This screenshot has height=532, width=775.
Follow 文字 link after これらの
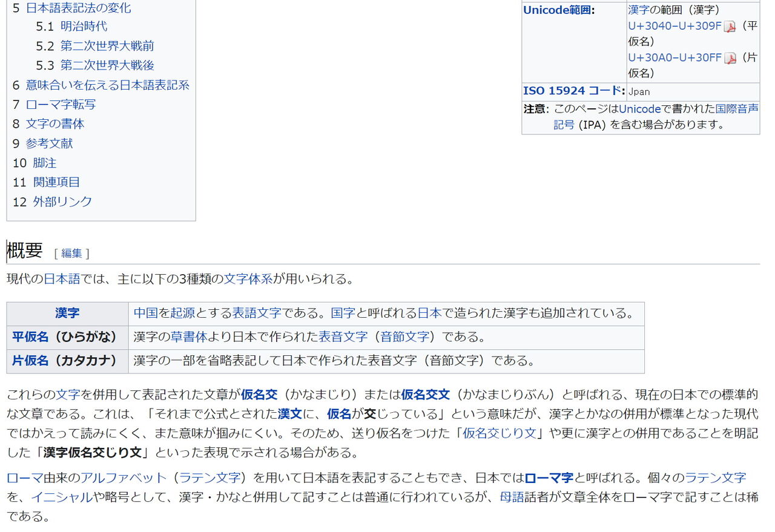[x=68, y=395]
